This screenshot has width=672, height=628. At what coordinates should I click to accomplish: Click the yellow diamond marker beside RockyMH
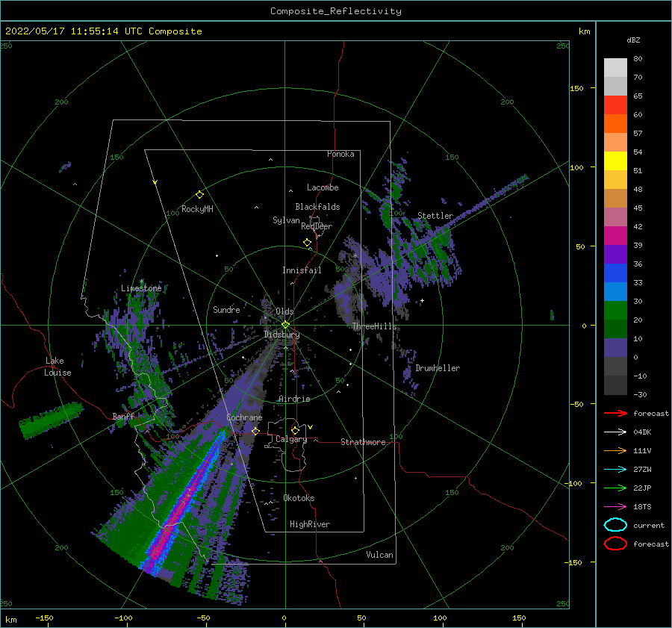[x=199, y=195]
